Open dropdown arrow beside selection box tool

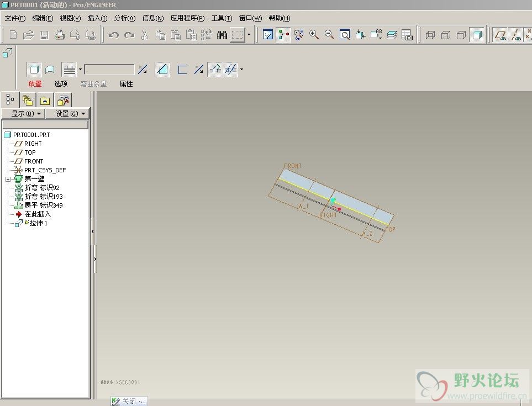click(249, 35)
